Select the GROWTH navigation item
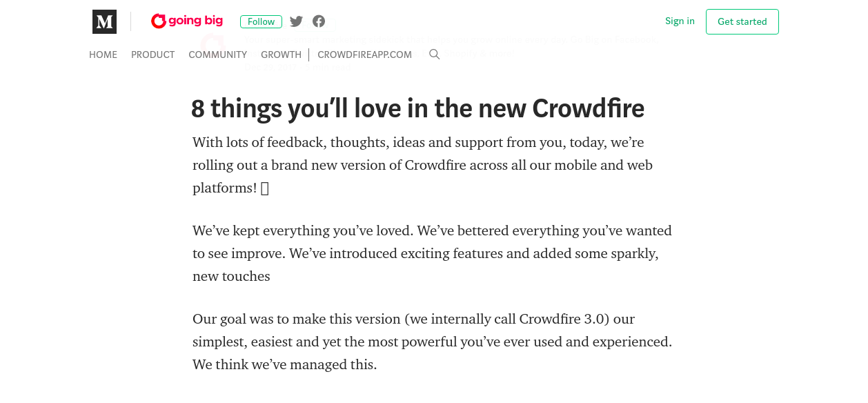 (x=282, y=55)
